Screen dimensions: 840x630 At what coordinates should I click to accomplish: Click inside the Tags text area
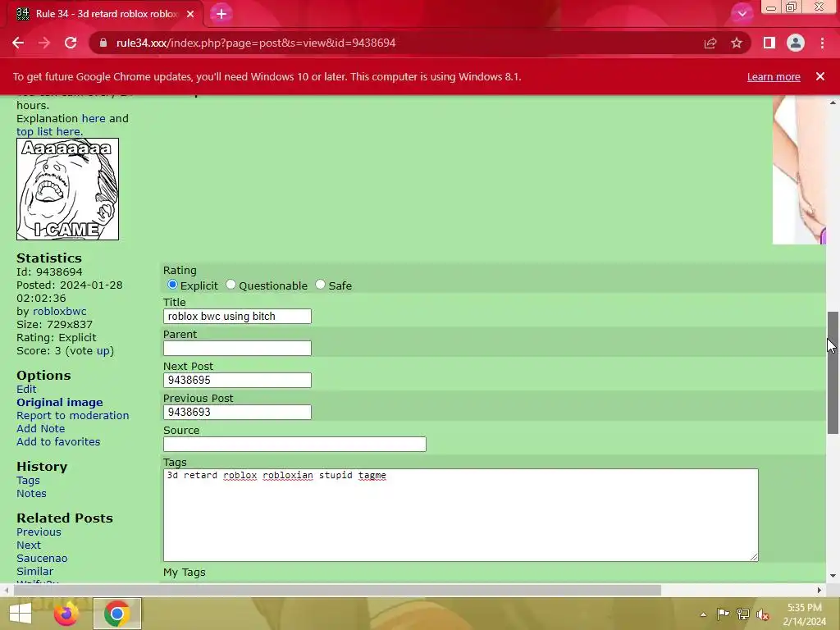[x=461, y=515]
